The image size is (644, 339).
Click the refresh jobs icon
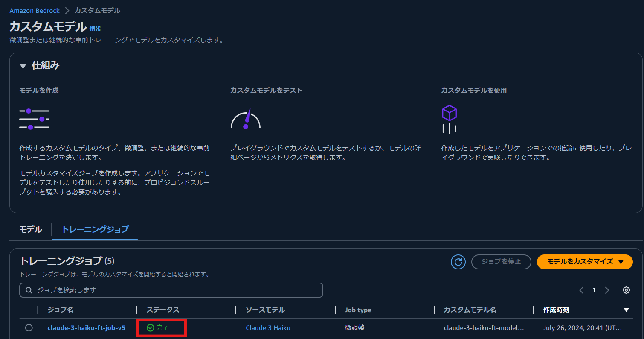coord(458,262)
